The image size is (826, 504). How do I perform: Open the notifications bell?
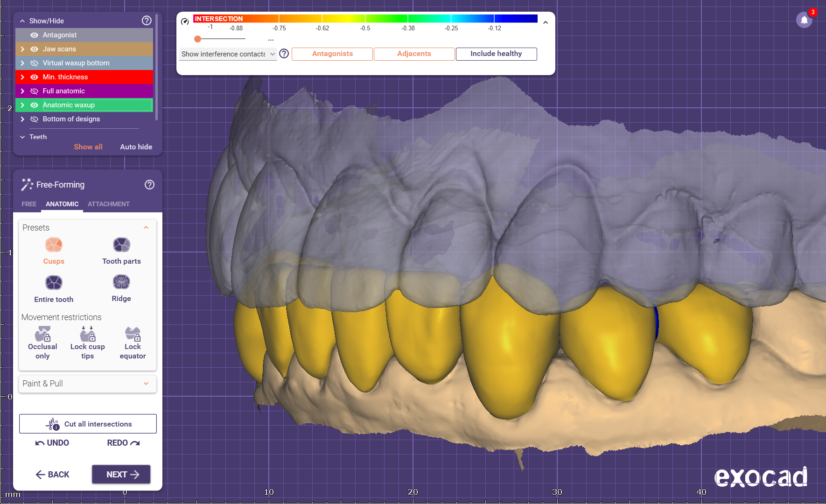click(804, 20)
